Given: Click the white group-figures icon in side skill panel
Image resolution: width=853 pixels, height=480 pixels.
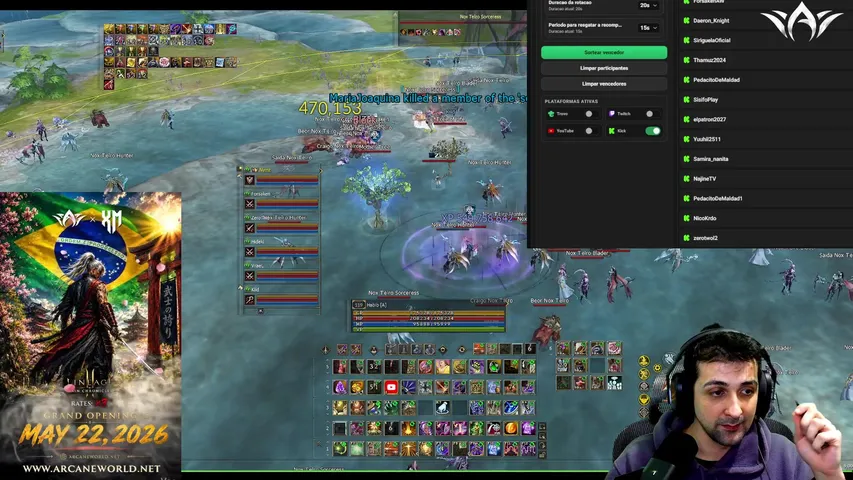Looking at the screenshot, I should (x=615, y=383).
